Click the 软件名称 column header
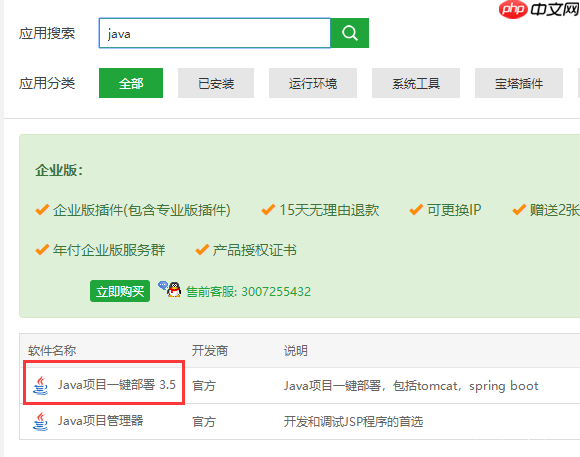Viewport: 580px width, 457px height. [x=52, y=350]
